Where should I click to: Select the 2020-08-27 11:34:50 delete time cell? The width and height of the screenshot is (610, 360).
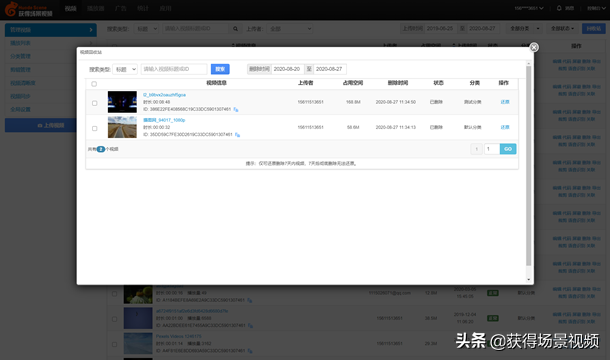(396, 102)
